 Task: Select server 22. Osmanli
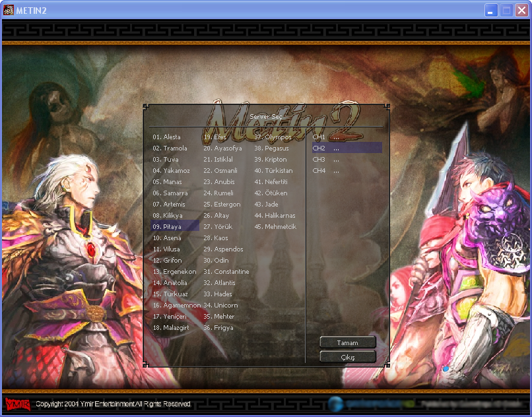pos(220,171)
